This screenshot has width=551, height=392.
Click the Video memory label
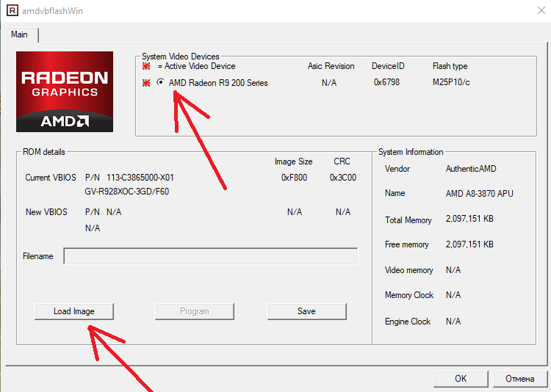click(409, 270)
